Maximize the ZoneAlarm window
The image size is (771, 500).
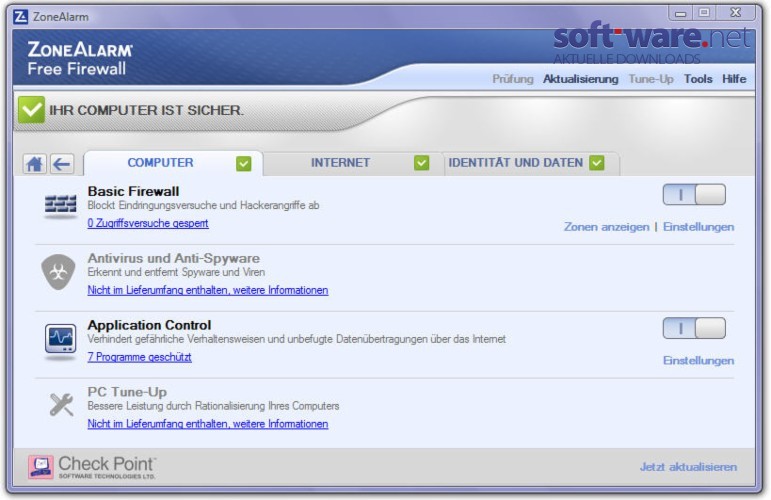pyautogui.click(x=705, y=13)
